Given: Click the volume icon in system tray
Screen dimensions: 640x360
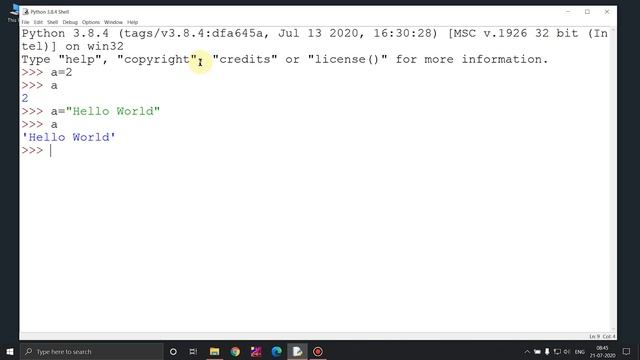Looking at the screenshot, I should tap(567, 351).
